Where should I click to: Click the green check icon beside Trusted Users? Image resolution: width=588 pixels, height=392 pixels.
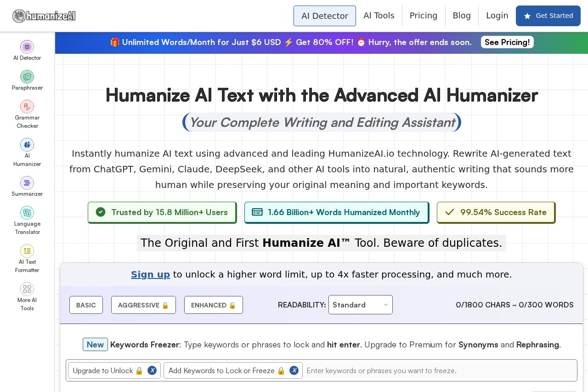[101, 212]
